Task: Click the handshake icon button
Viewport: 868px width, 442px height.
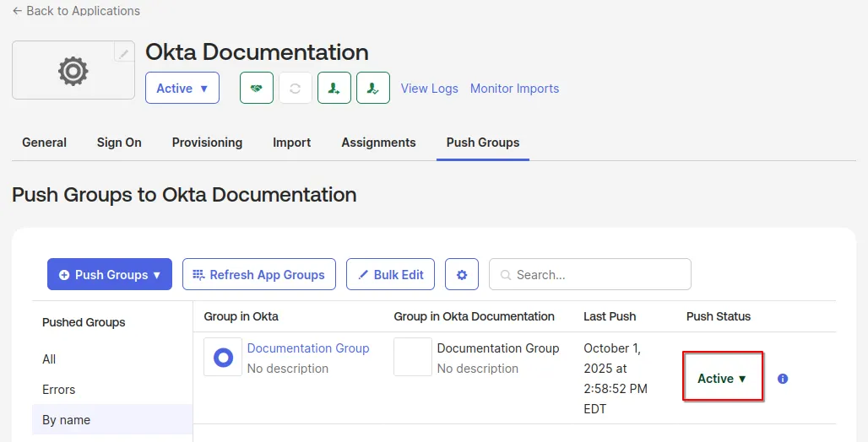Action: tap(257, 88)
